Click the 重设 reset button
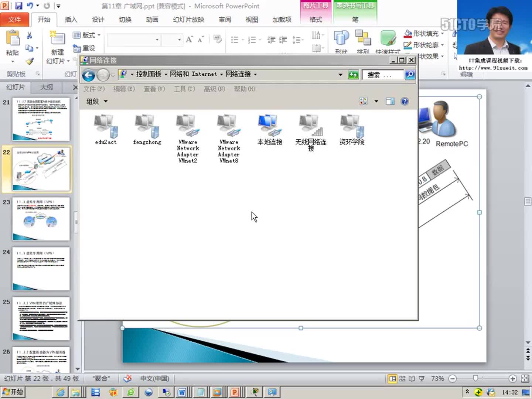Viewport: 532px width, 399px height. (85, 48)
